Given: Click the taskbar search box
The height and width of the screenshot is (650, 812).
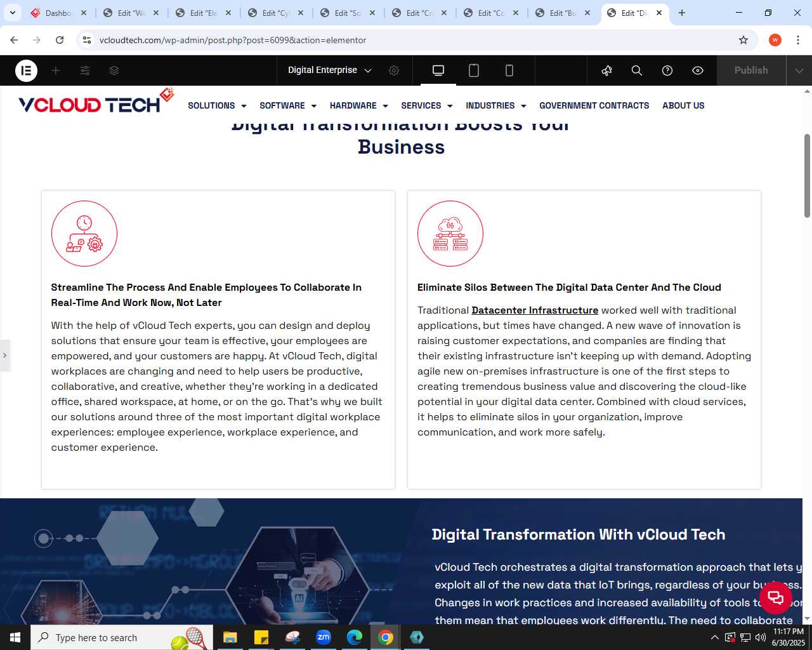Looking at the screenshot, I should [x=122, y=637].
